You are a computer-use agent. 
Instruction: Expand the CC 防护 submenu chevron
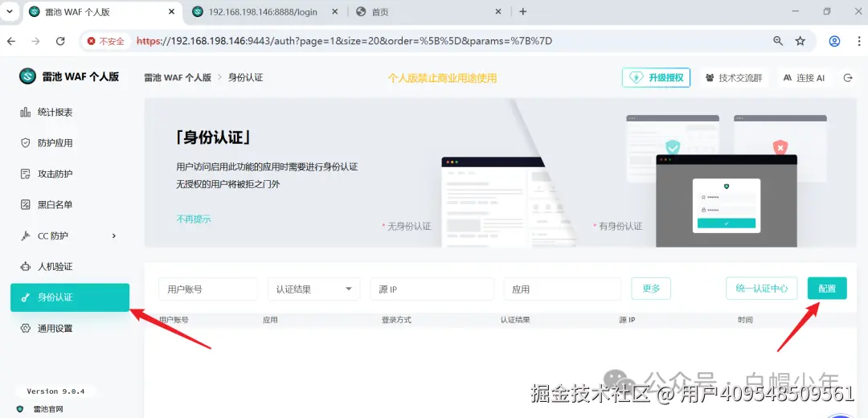point(114,236)
